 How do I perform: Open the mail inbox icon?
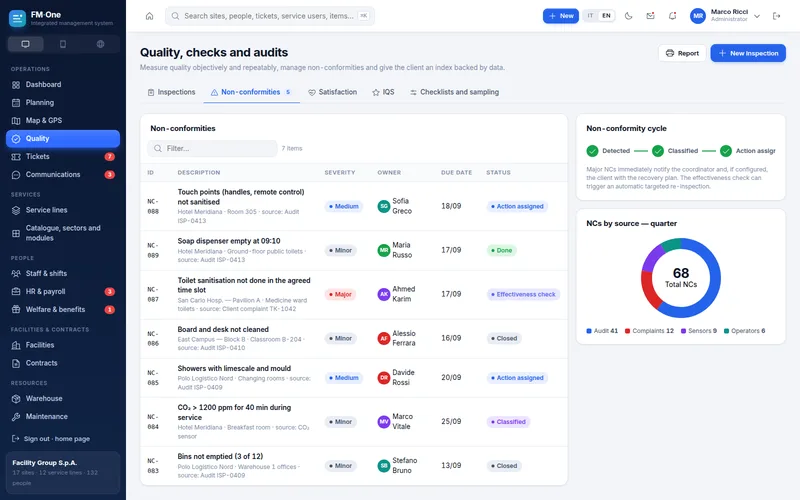click(651, 16)
